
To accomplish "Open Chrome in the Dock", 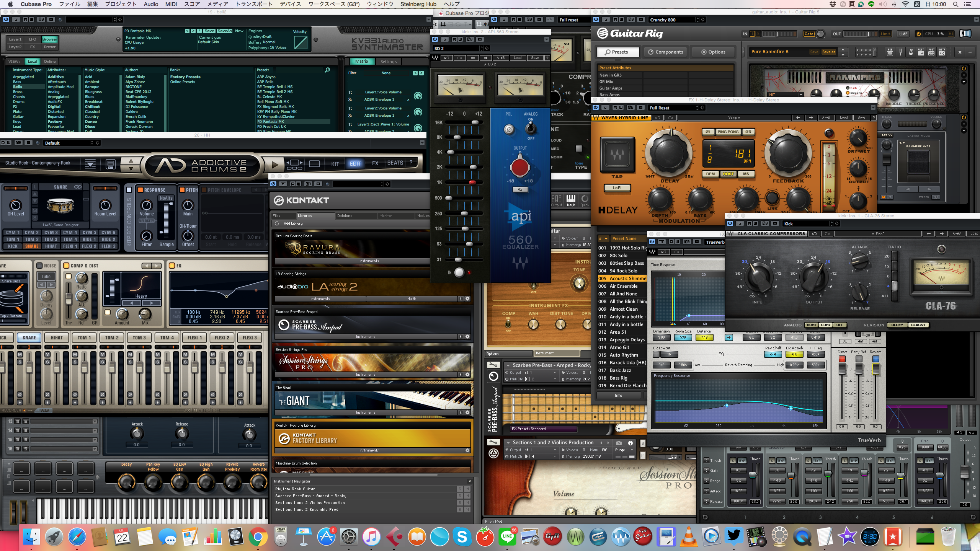I will coord(258,537).
